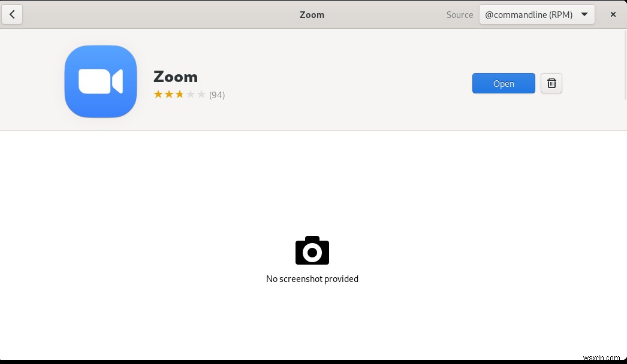
Task: Click the Source label in the header
Action: (x=459, y=14)
